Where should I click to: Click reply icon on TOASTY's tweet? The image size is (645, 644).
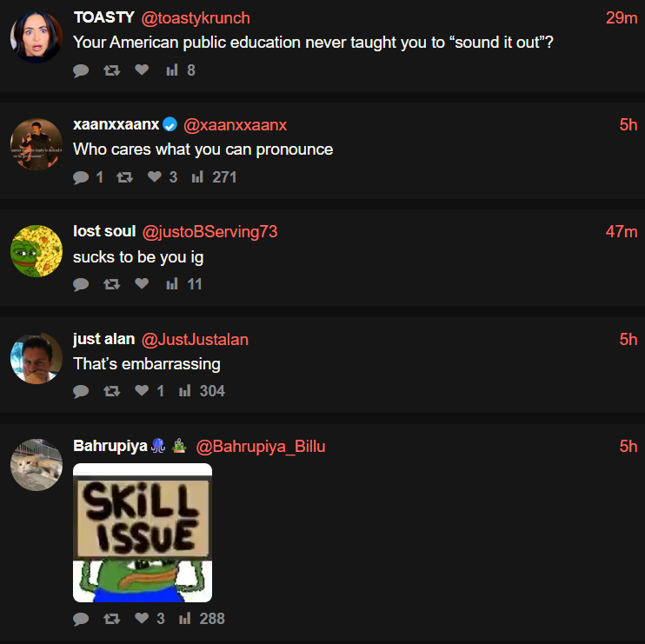[81, 70]
